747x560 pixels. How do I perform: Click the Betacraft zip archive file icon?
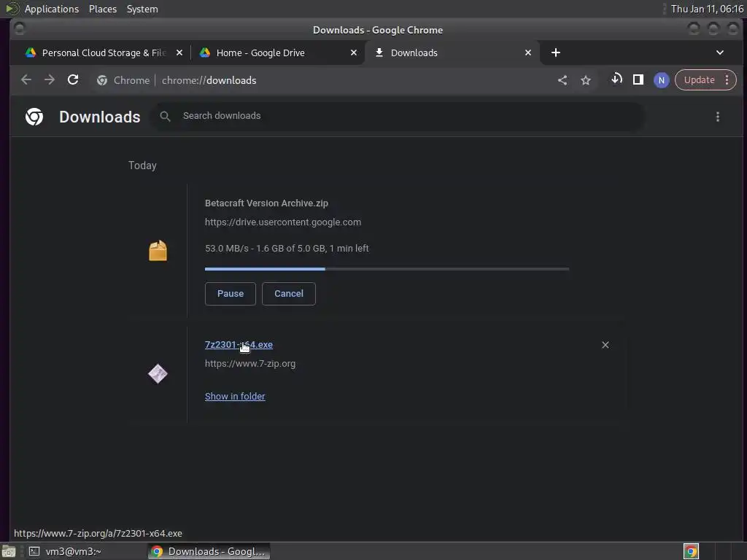click(158, 251)
